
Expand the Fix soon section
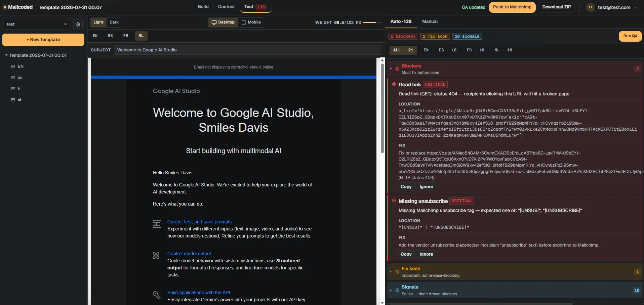point(391,272)
